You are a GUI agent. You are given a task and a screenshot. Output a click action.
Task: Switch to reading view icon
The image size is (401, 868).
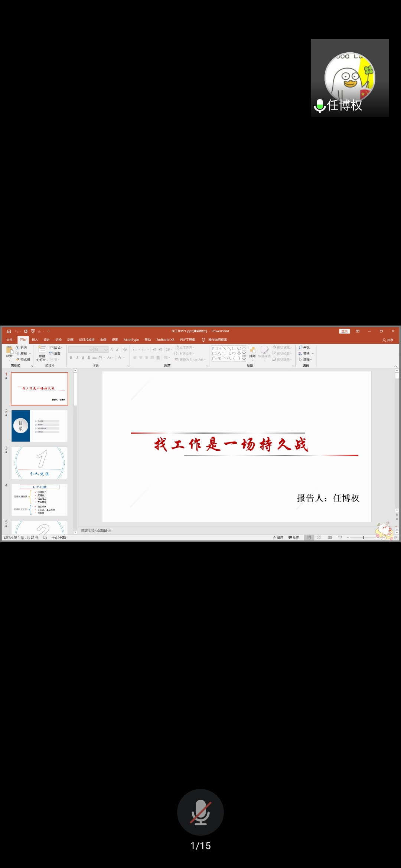(x=330, y=537)
